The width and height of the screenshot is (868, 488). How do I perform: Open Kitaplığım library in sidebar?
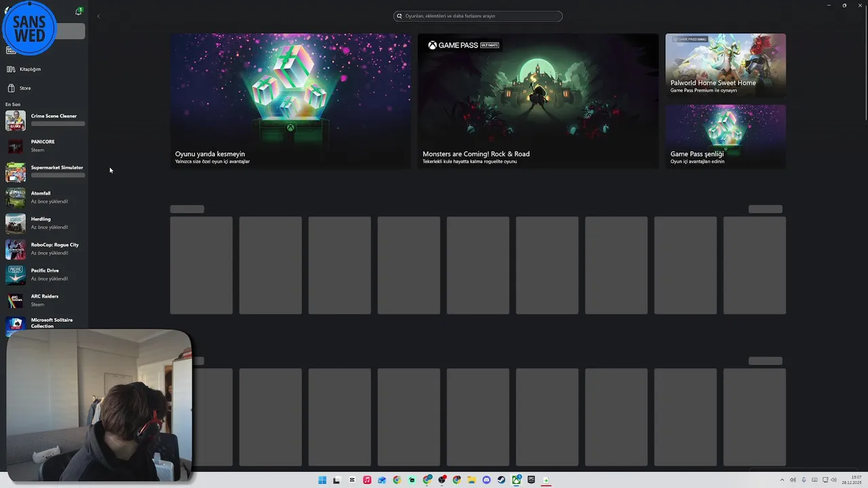click(x=45, y=69)
